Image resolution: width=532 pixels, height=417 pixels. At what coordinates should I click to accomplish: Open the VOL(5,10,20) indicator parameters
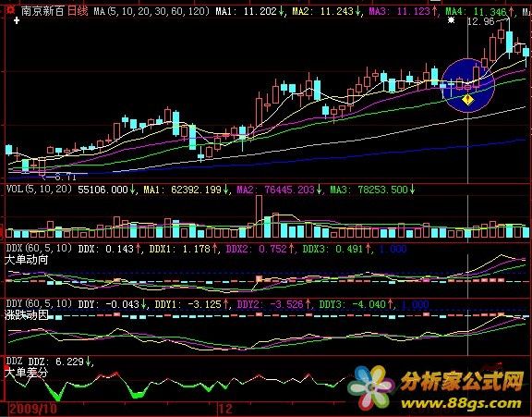tap(39, 189)
